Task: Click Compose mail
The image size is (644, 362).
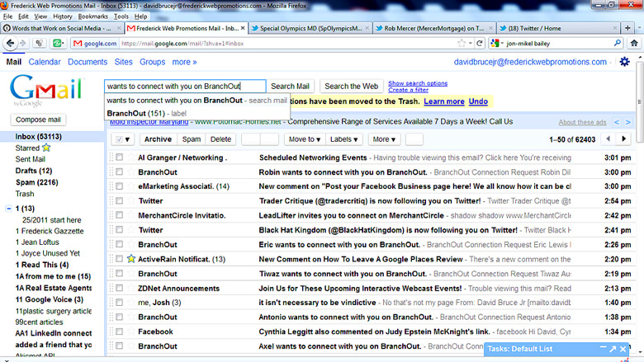Action: (x=38, y=120)
